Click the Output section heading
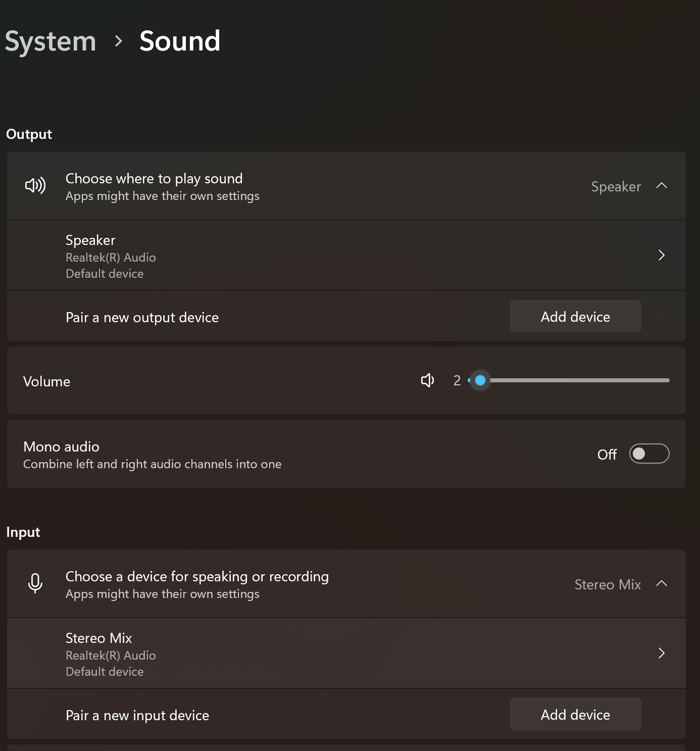Screen dimensions: 700x751 tap(29, 134)
